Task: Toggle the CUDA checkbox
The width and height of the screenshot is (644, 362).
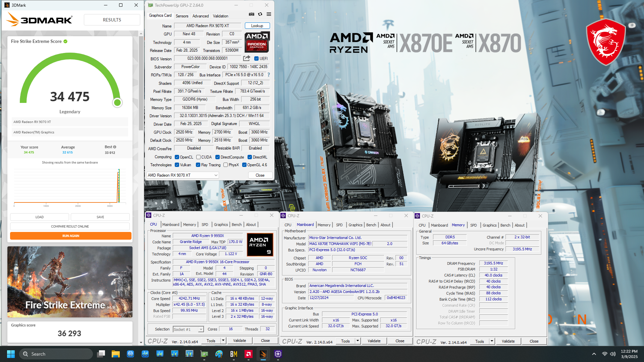Action: click(x=198, y=157)
